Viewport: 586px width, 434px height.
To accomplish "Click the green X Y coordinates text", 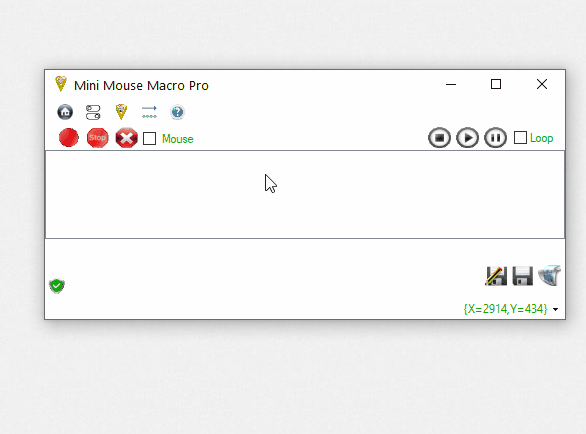I will click(x=505, y=309).
